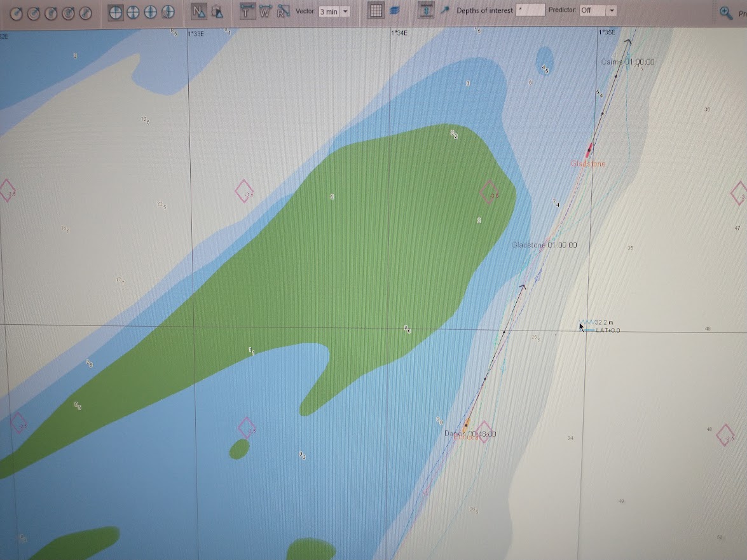Toggle the first crosshair centering mode

coord(116,12)
